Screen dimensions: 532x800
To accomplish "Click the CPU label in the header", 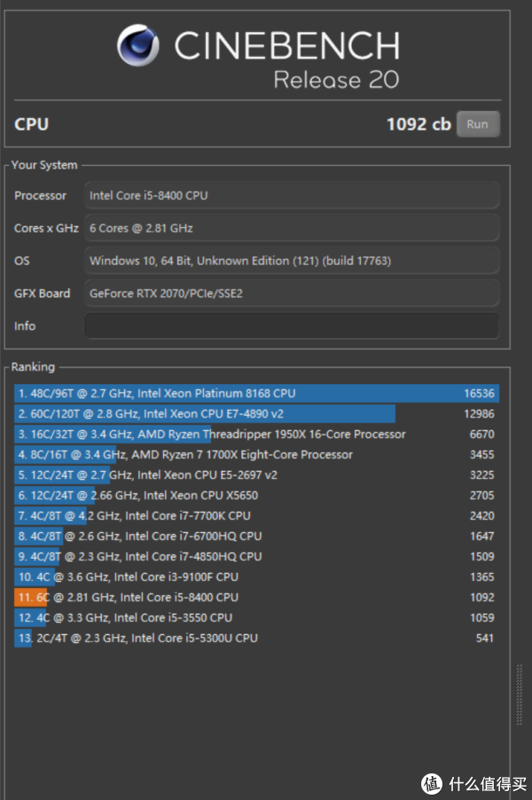I will 31,124.
